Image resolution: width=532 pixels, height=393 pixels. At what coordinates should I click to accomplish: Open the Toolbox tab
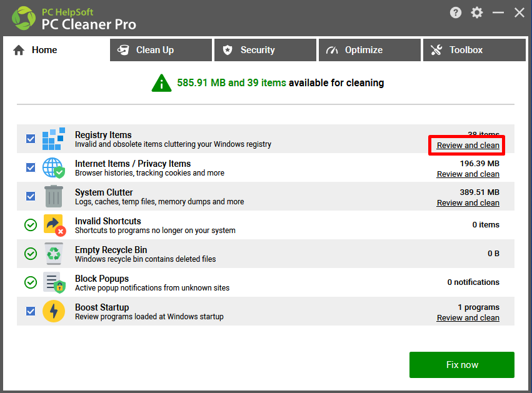click(474, 50)
